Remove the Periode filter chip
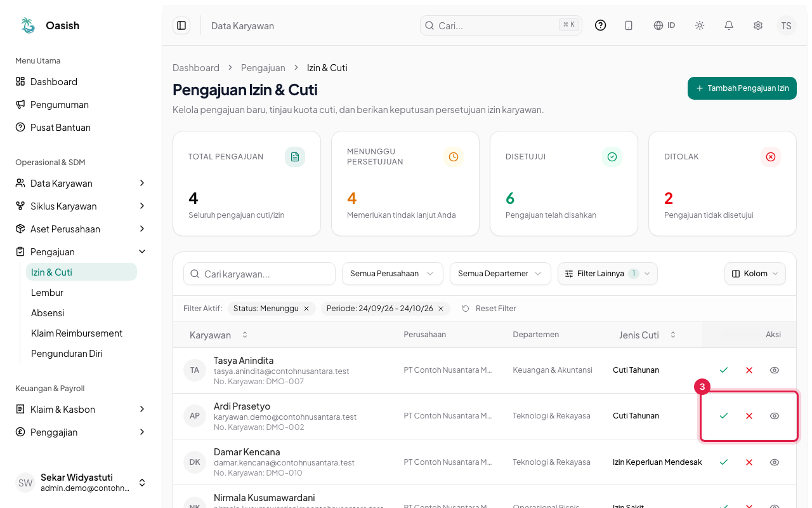Viewport: 812px width, 508px height. pos(441,309)
